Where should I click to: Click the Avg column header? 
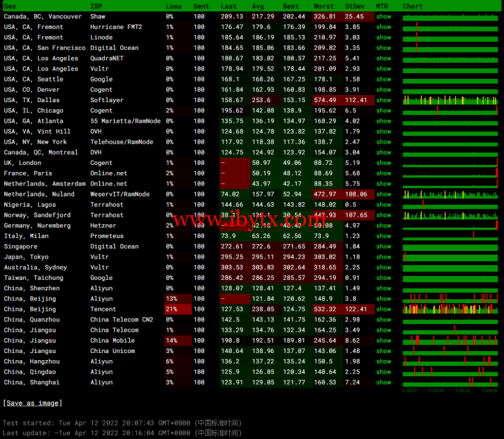[258, 6]
